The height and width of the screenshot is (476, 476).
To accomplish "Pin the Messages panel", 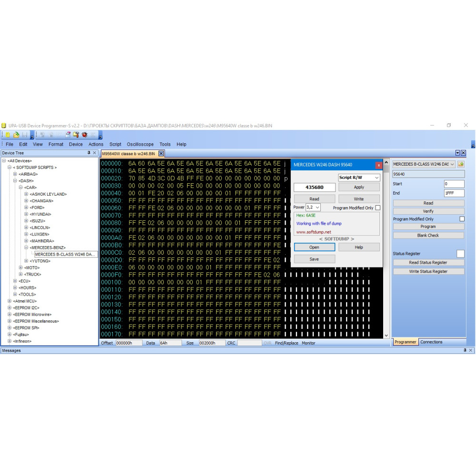I will click(x=465, y=350).
